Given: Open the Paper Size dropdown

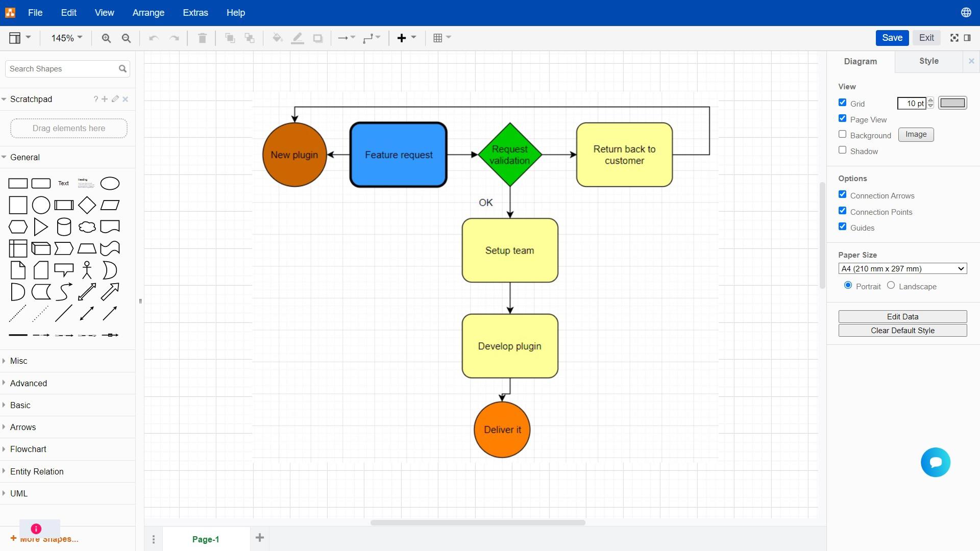Looking at the screenshot, I should pos(902,269).
